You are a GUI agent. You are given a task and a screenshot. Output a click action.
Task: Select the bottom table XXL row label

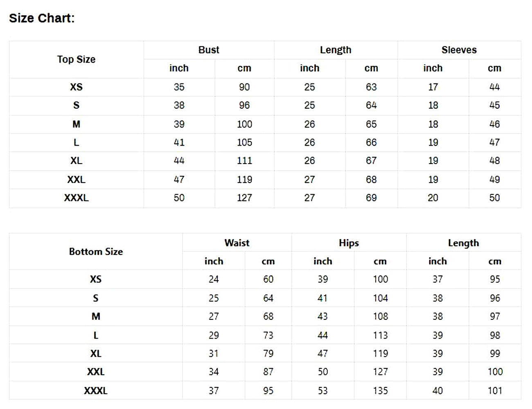pyautogui.click(x=96, y=372)
